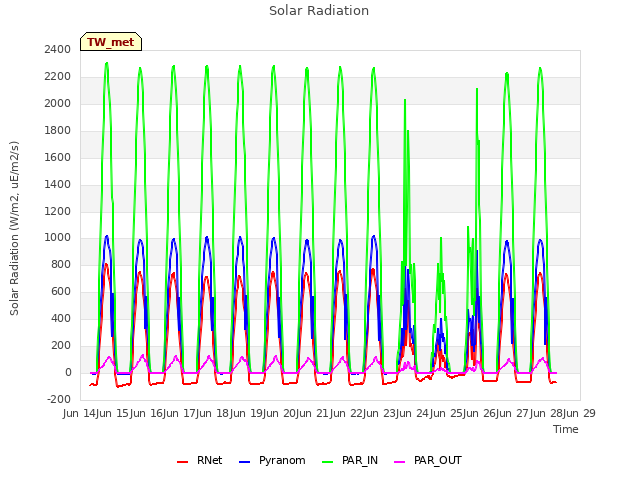Click the magenta PAR_OUT legend swatch
This screenshot has height=480, width=640.
400,462
